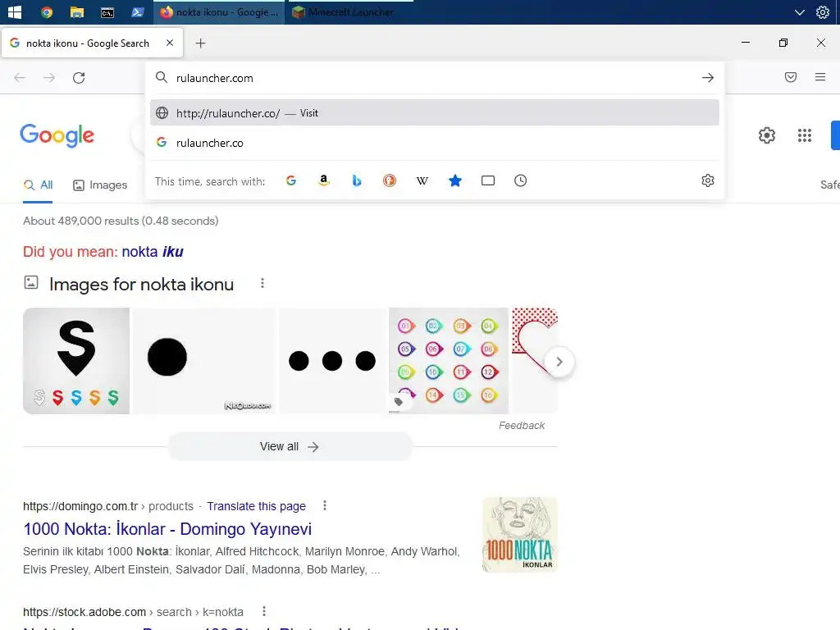Viewport: 840px width, 630px height.
Task: Open search settings gear in dropdown
Action: [x=708, y=180]
